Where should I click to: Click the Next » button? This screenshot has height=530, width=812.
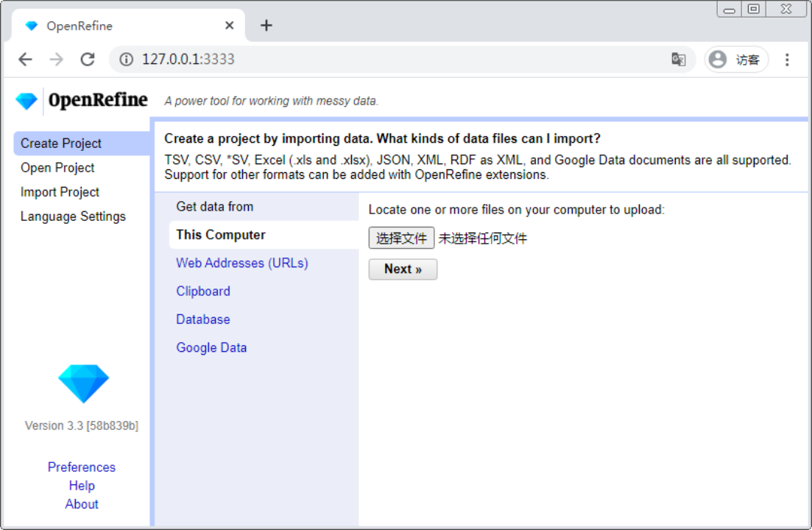click(x=403, y=269)
